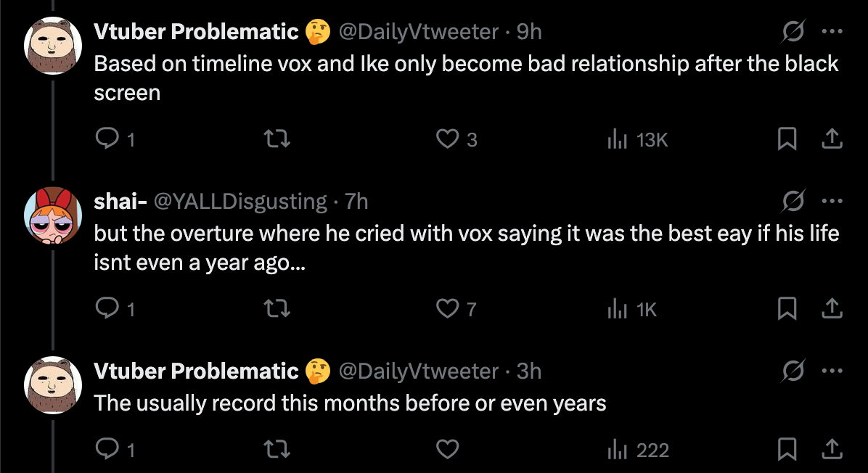Reply to the 'black screen' tweet
The image size is (868, 473).
107,139
